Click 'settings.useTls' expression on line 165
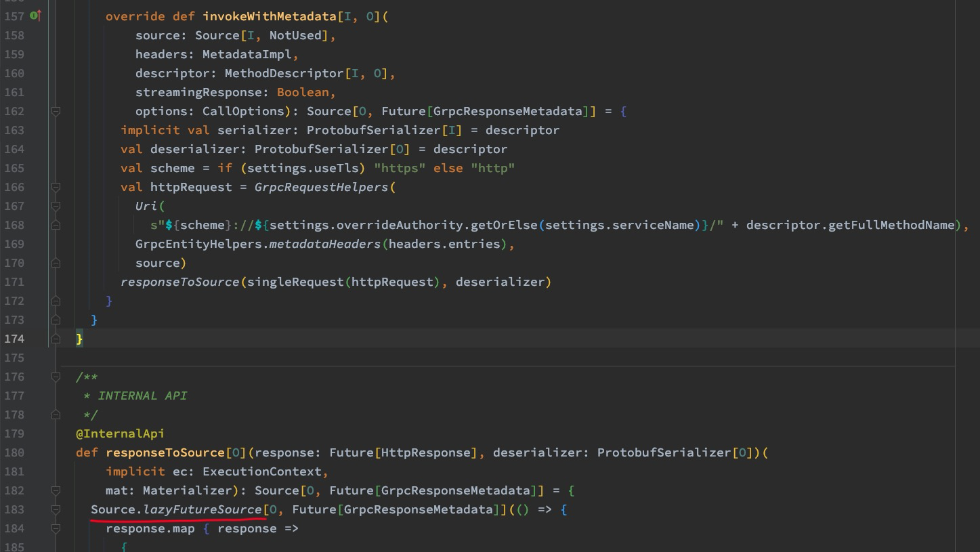Screen dimensions: 980x552 coord(303,168)
